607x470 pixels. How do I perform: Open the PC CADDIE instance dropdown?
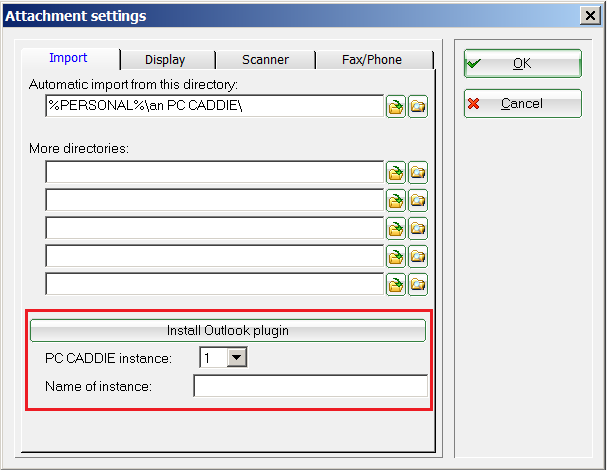click(237, 357)
